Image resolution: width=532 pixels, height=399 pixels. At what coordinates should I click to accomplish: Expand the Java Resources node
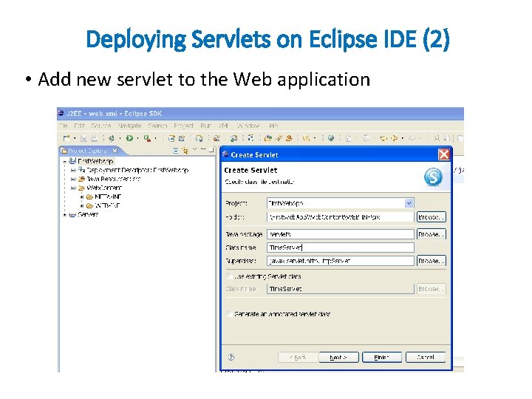(x=72, y=179)
